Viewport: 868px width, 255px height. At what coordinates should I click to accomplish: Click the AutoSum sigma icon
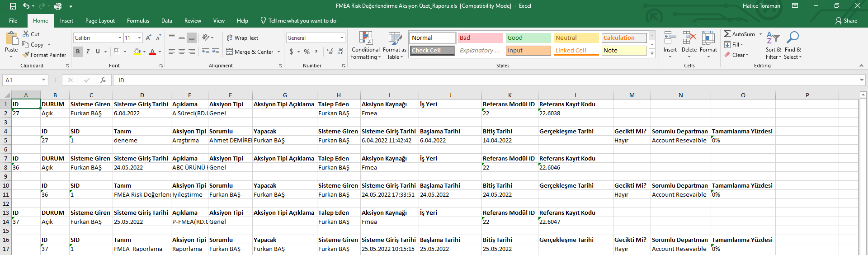click(x=727, y=34)
